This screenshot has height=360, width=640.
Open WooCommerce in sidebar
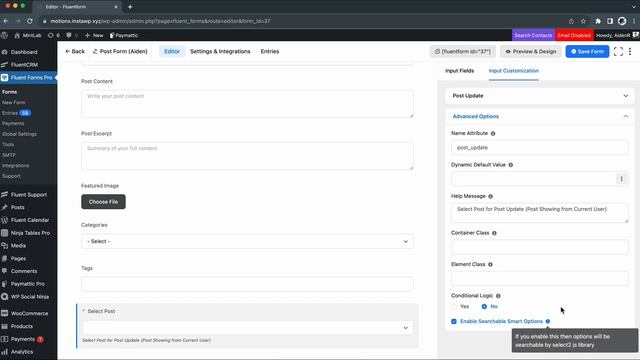pyautogui.click(x=29, y=313)
